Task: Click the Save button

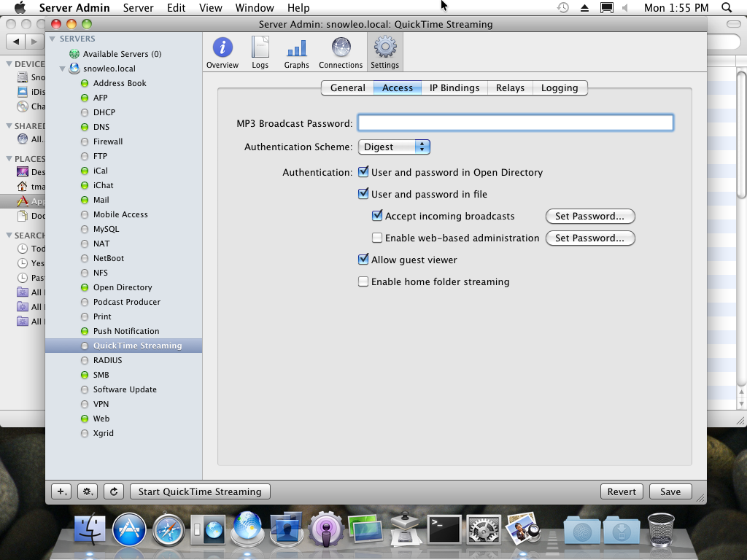Action: point(670,491)
